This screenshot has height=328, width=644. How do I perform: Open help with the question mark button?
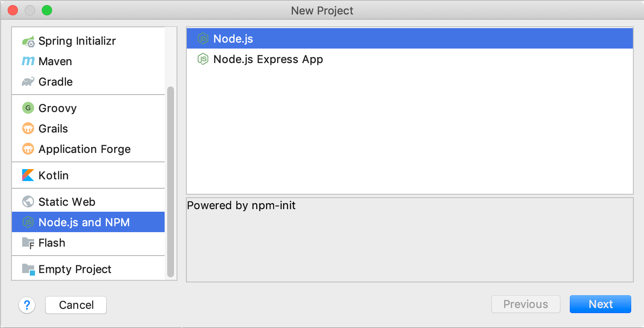click(27, 305)
